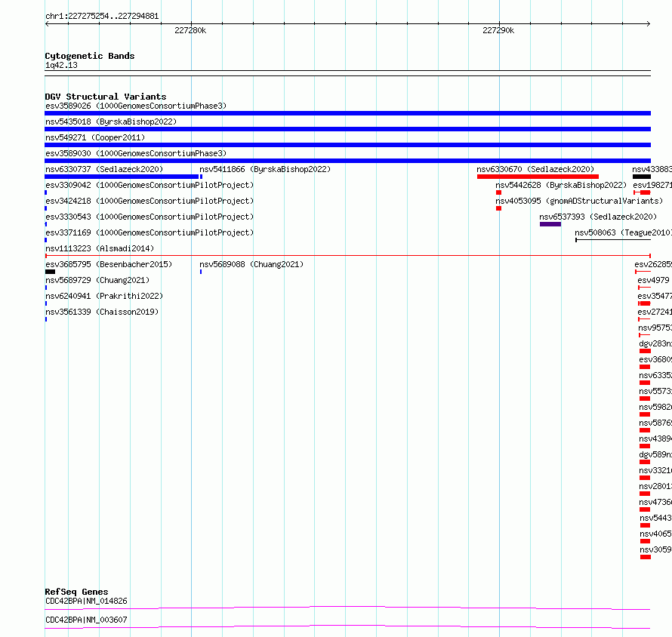Click the 227280k ruler position label
Screen dimensions: 672x637
pos(190,30)
